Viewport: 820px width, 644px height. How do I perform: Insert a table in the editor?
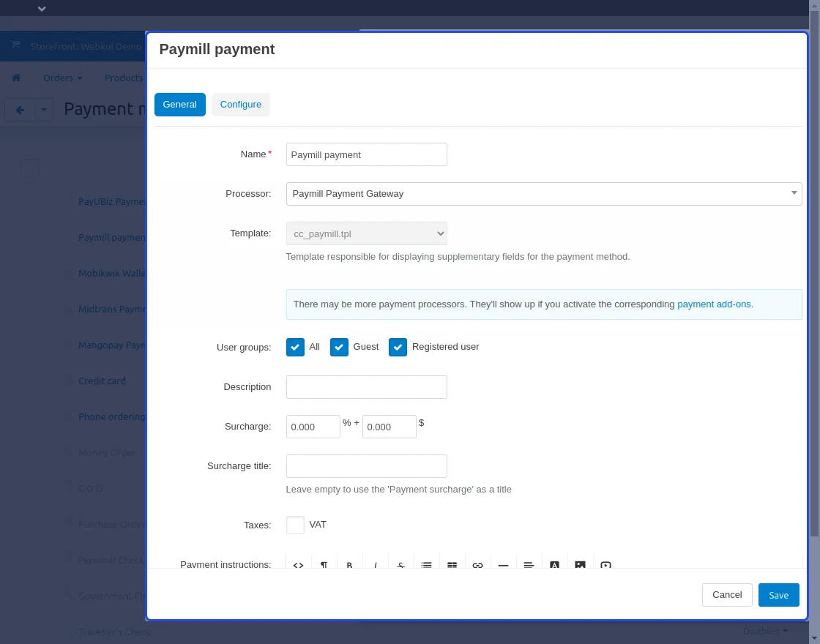coord(452,564)
